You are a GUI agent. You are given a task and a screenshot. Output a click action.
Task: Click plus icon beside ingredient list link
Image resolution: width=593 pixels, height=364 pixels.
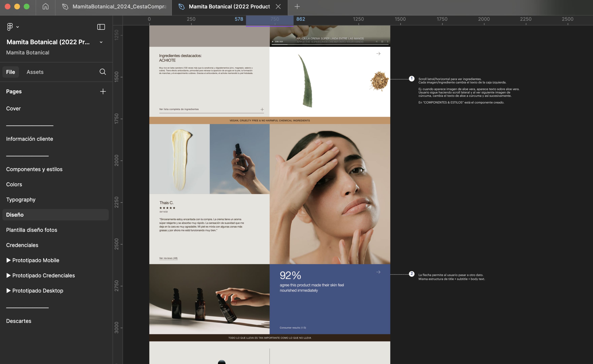(x=262, y=110)
